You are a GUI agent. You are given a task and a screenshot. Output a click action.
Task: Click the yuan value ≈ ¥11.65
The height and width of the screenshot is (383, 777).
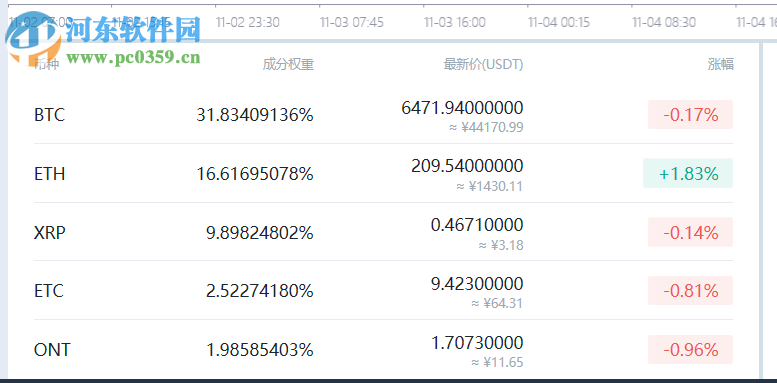497,362
